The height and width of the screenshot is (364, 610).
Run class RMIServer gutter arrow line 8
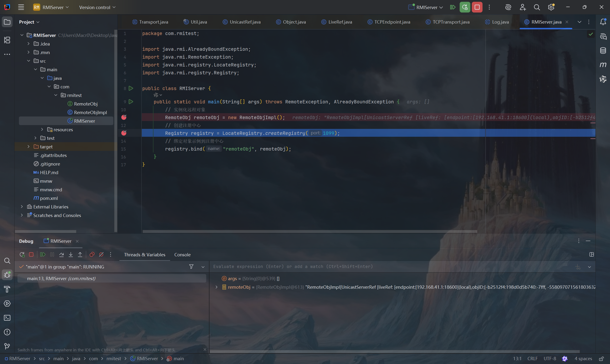(131, 88)
